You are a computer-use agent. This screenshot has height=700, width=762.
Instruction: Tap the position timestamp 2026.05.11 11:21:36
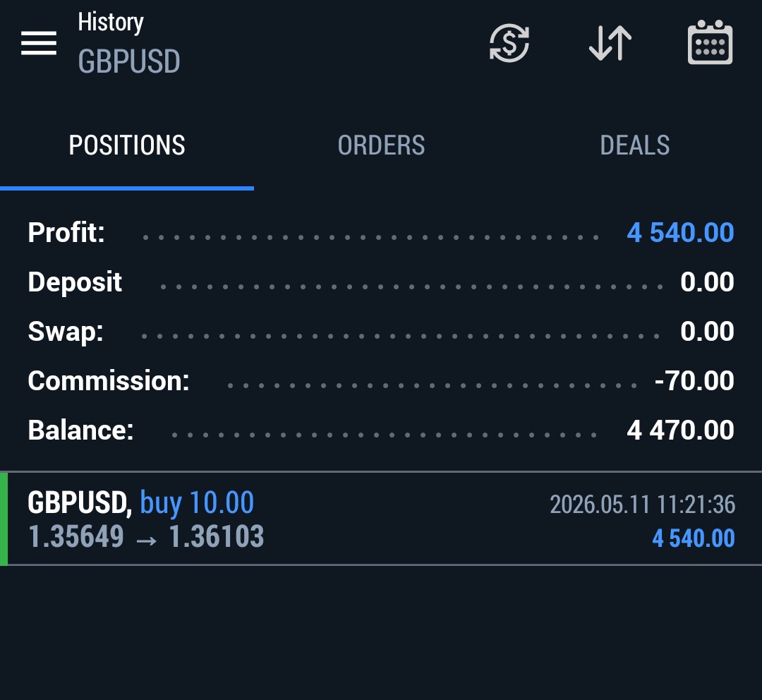[642, 504]
